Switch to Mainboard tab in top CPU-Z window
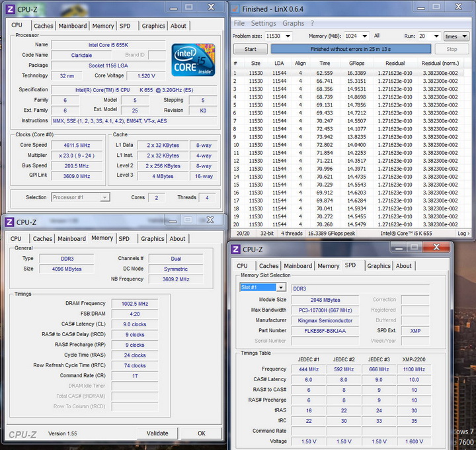Image resolution: width=476 pixels, height=450 pixels. pyautogui.click(x=73, y=26)
